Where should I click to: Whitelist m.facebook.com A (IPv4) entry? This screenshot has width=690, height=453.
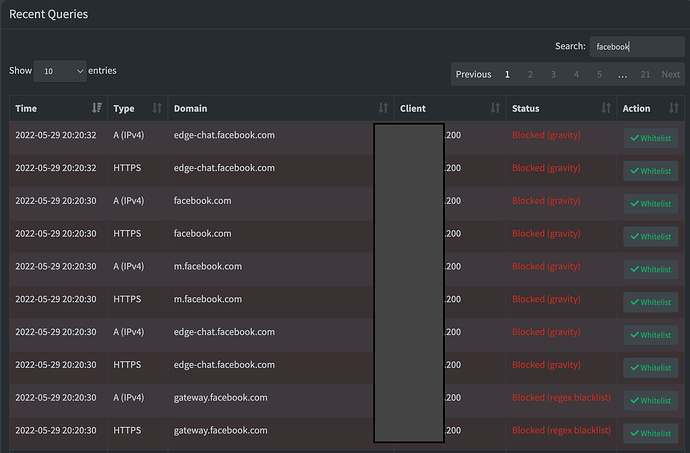650,270
